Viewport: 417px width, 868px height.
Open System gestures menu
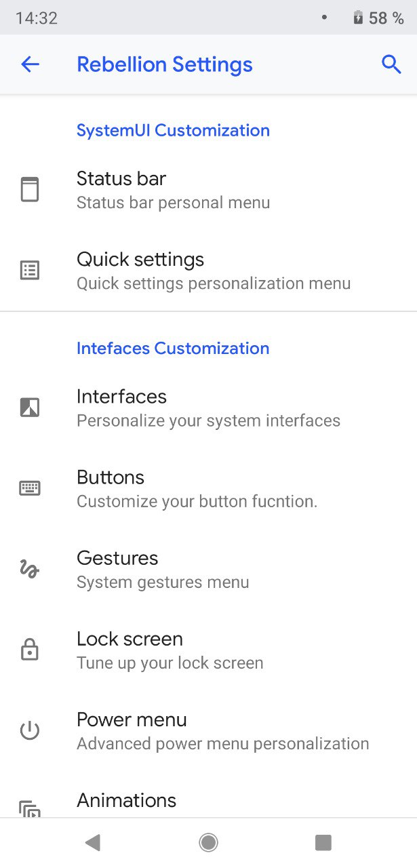[208, 569]
